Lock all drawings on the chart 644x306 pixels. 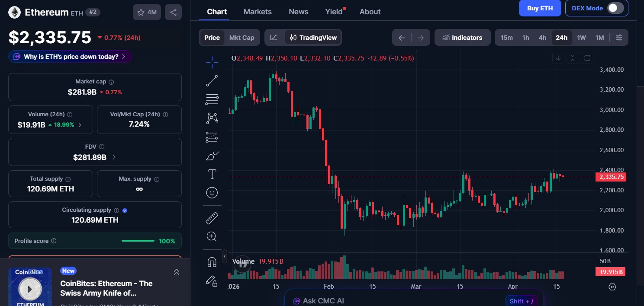click(x=212, y=281)
